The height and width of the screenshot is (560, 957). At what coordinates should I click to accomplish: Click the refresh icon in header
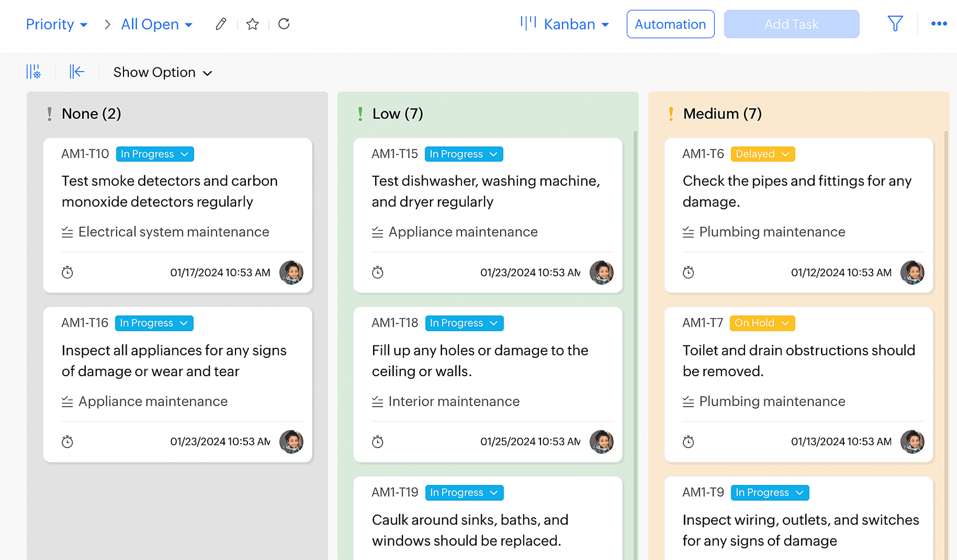[284, 24]
